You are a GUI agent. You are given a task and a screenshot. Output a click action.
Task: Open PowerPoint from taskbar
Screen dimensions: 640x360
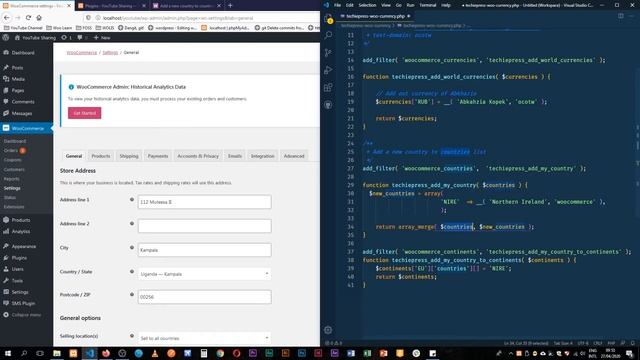click(383, 353)
